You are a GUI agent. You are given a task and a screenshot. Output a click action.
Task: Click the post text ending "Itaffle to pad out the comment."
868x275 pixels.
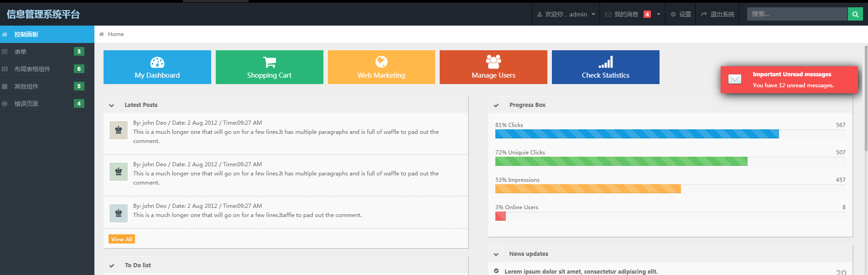coord(247,215)
